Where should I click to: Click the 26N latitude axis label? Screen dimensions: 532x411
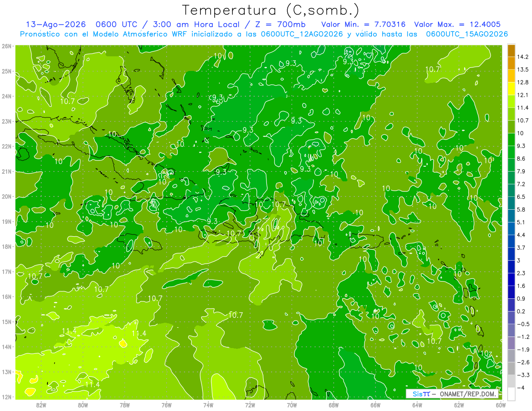pos(6,46)
